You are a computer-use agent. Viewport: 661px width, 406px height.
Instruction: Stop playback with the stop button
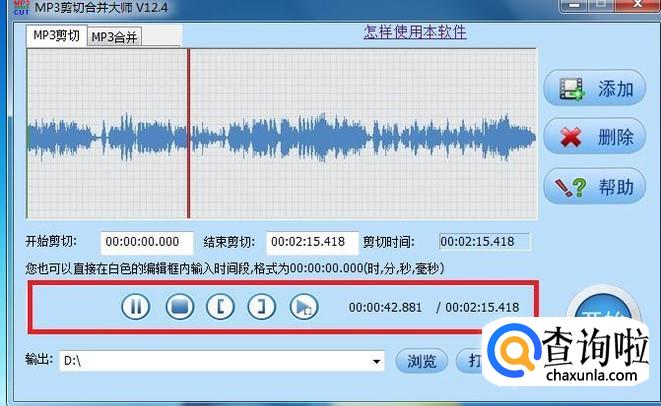coord(180,307)
